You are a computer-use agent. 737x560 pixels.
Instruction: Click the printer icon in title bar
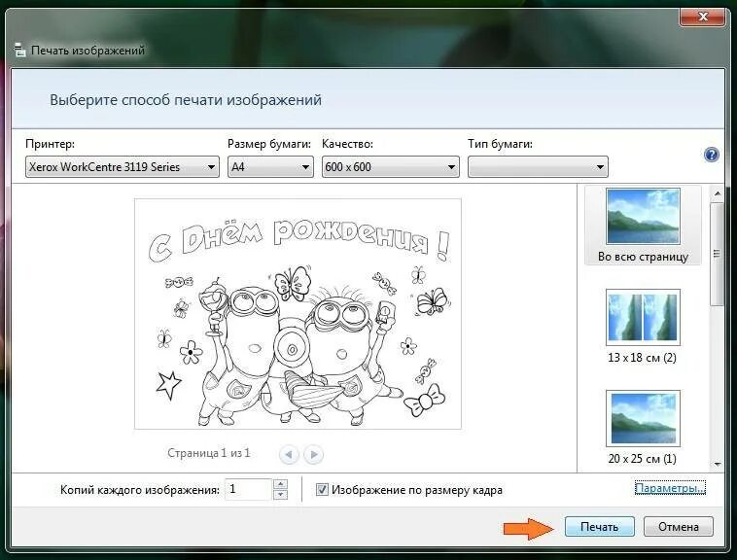tap(19, 50)
